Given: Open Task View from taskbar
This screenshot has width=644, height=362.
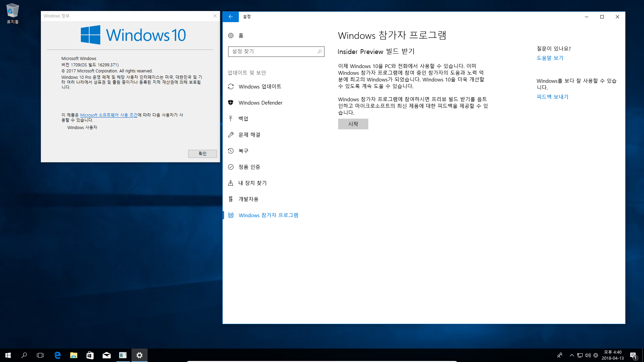Looking at the screenshot, I should (x=40, y=355).
